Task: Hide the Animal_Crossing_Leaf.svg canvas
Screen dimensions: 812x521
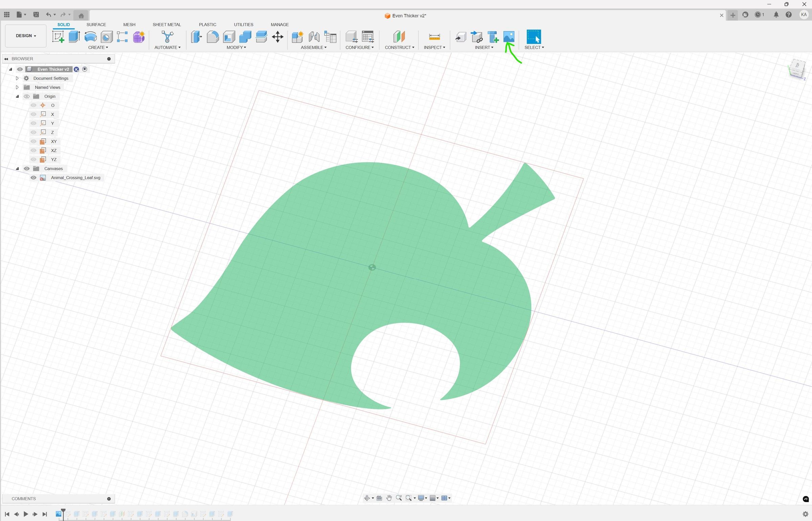Action: 33,177
